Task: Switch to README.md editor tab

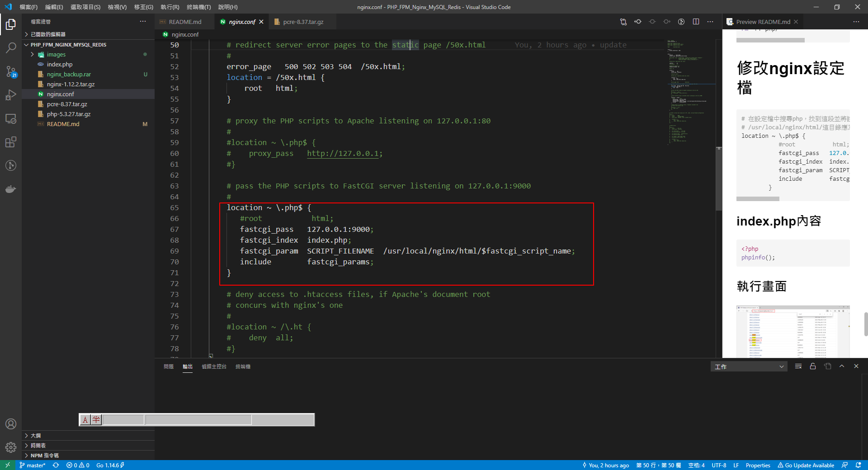Action: 185,22
